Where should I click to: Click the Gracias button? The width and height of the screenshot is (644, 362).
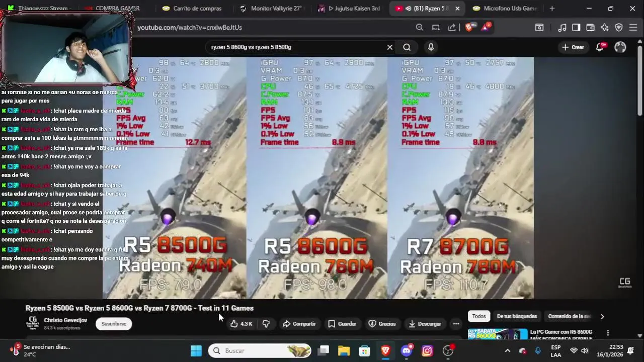click(382, 324)
